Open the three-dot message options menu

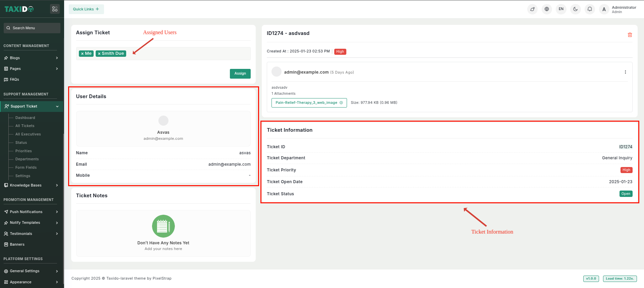pos(625,72)
